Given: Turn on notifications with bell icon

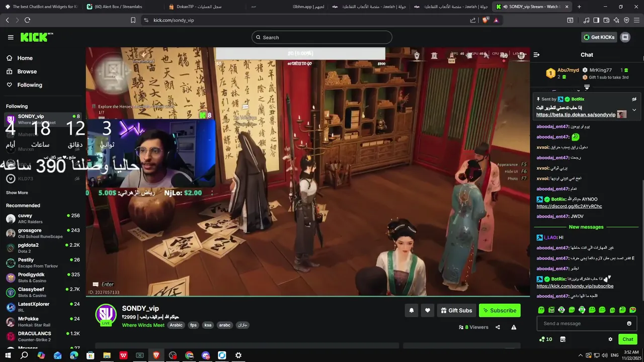Looking at the screenshot, I should click(x=411, y=311).
